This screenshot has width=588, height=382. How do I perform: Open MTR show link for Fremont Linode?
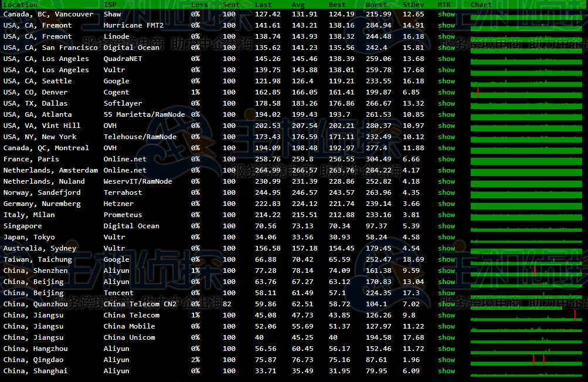446,36
